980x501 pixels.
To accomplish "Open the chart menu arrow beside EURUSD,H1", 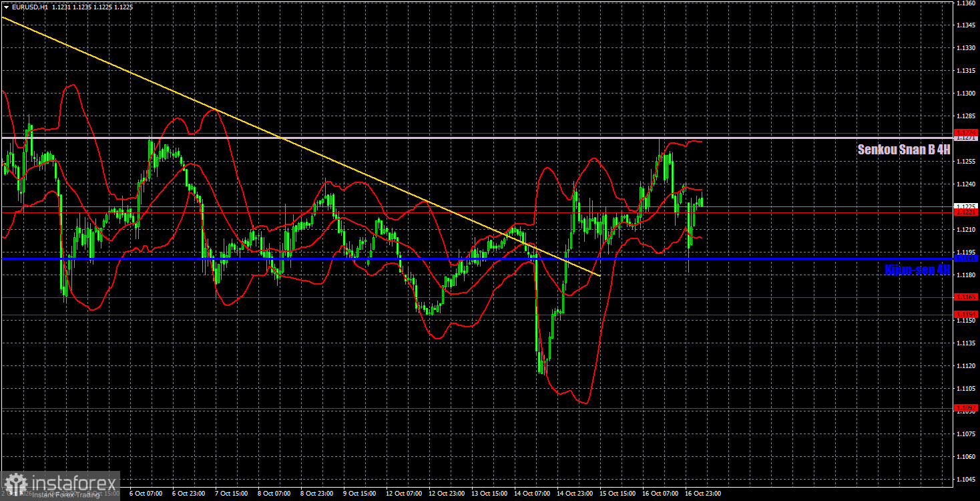I will (6, 7).
